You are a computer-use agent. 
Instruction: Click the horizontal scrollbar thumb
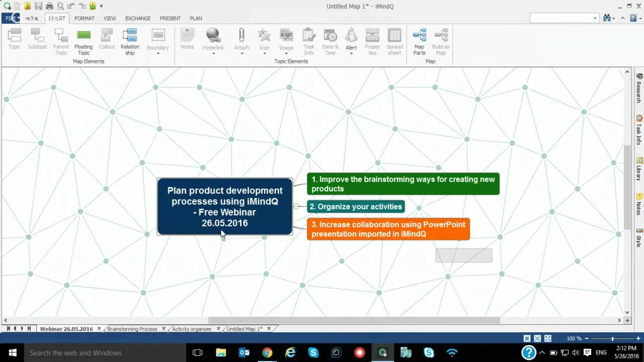(354, 320)
